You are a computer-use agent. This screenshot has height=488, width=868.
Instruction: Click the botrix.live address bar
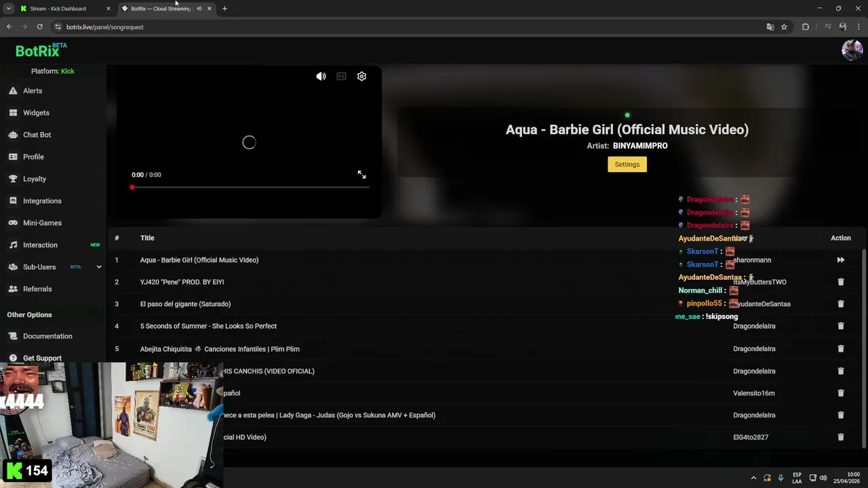point(407,27)
